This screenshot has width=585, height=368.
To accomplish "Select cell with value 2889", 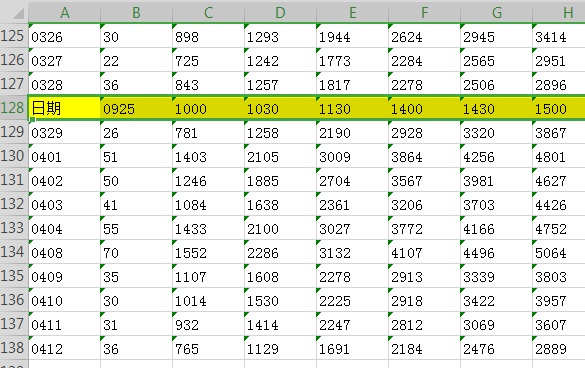I will coord(559,348).
